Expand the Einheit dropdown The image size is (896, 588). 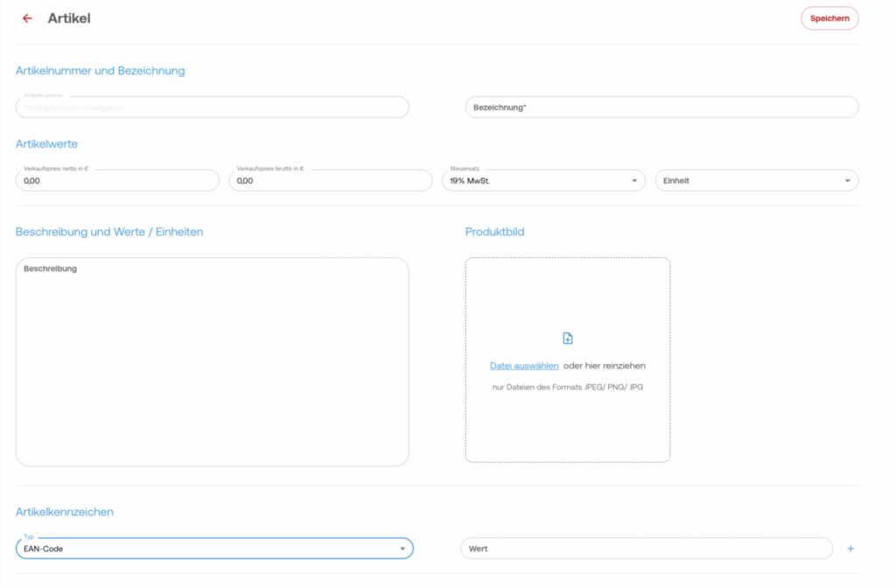[x=756, y=181]
